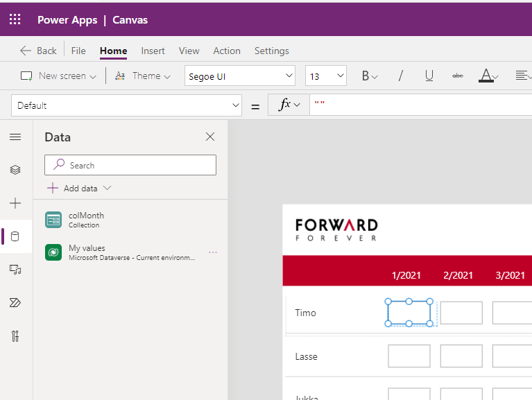Screen dimensions: 532x400
Task: Toggle italic text formatting
Action: click(400, 76)
